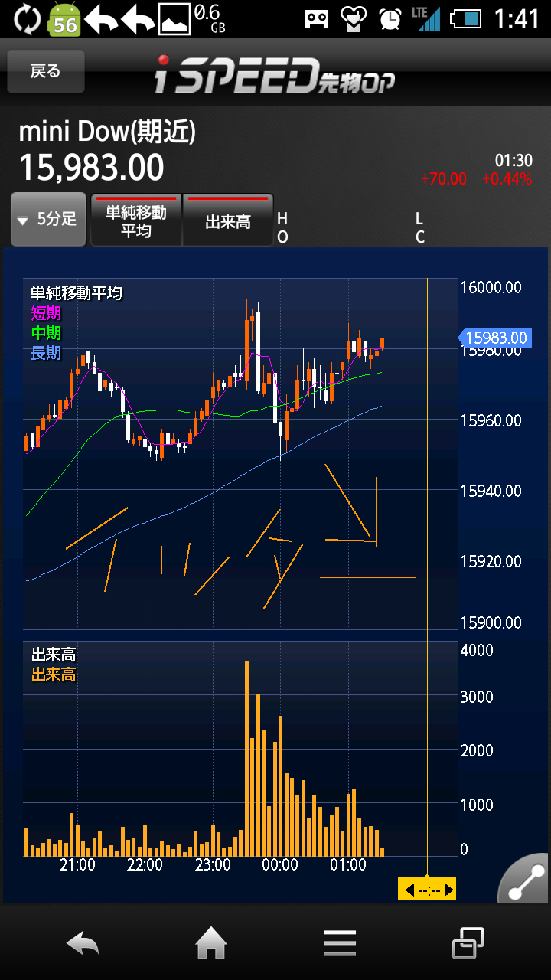Screen dimensions: 551x980
Task: Tap the blue 15983.00 current price tag
Action: pos(495,338)
